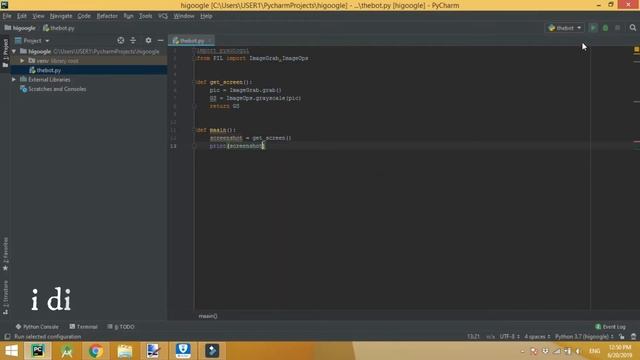
Task: Run thebot with green play button
Action: pyautogui.click(x=593, y=28)
